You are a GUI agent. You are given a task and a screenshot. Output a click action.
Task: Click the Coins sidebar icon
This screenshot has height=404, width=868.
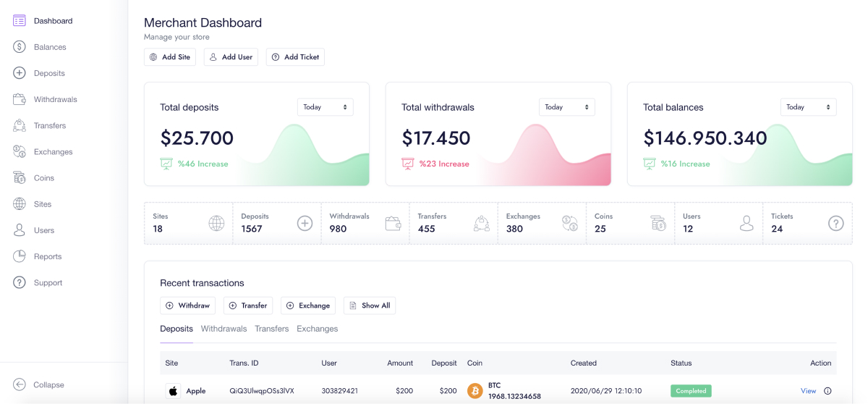(20, 177)
